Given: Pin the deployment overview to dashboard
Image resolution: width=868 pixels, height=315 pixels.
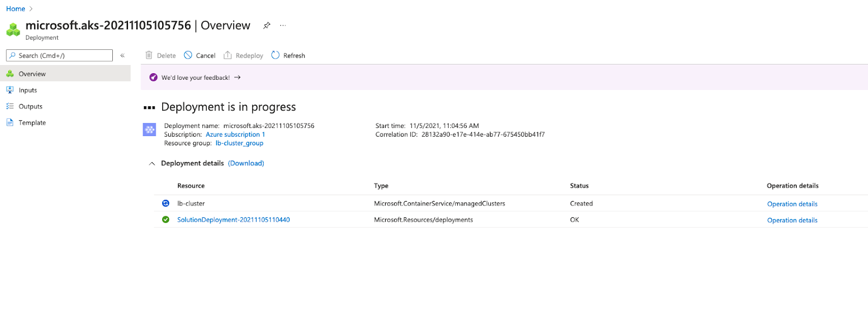Looking at the screenshot, I should 266,25.
